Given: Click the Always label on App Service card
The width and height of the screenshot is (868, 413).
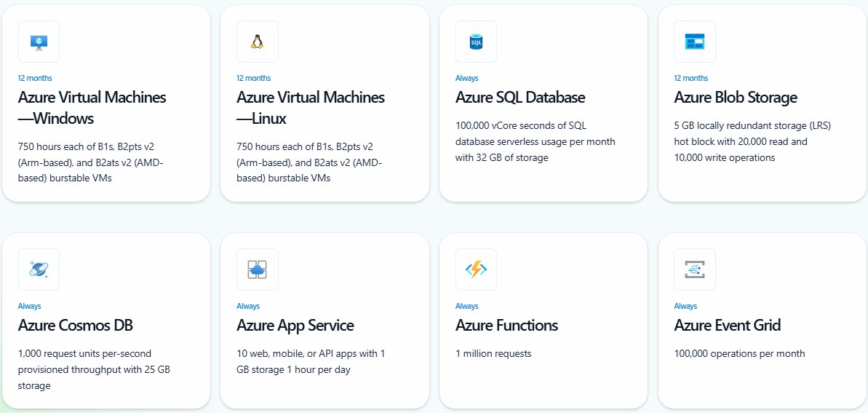Looking at the screenshot, I should point(248,306).
